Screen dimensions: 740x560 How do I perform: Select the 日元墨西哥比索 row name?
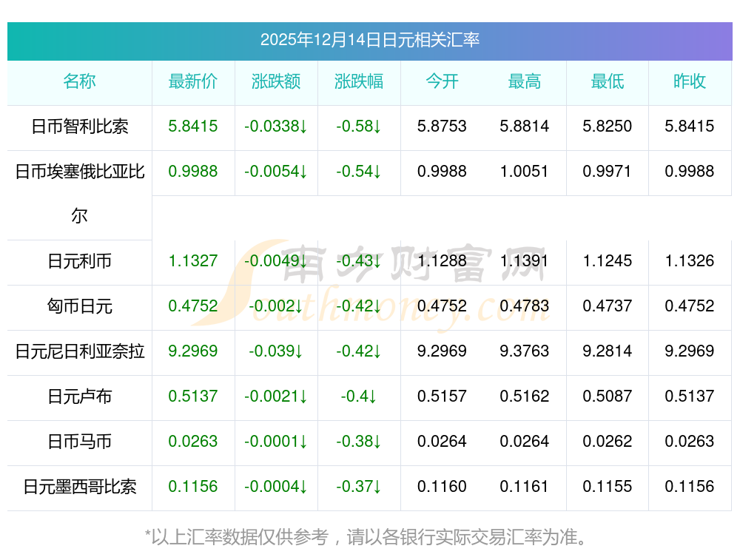(x=79, y=488)
